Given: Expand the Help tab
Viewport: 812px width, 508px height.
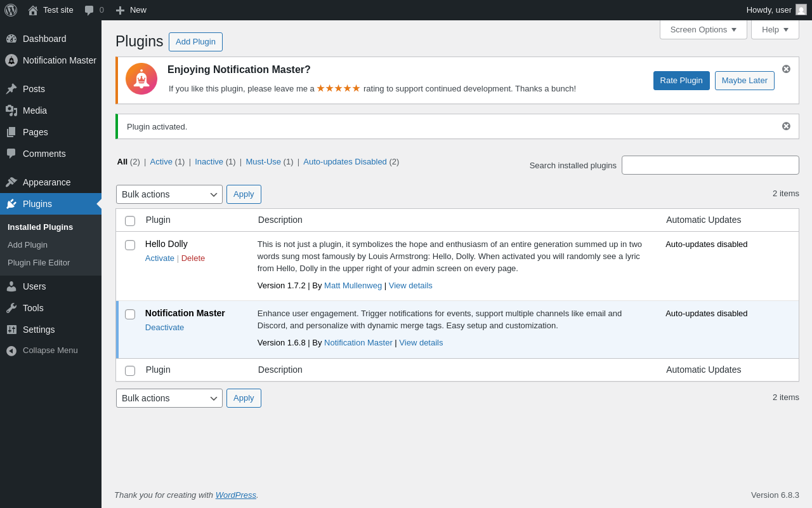Looking at the screenshot, I should pyautogui.click(x=775, y=29).
